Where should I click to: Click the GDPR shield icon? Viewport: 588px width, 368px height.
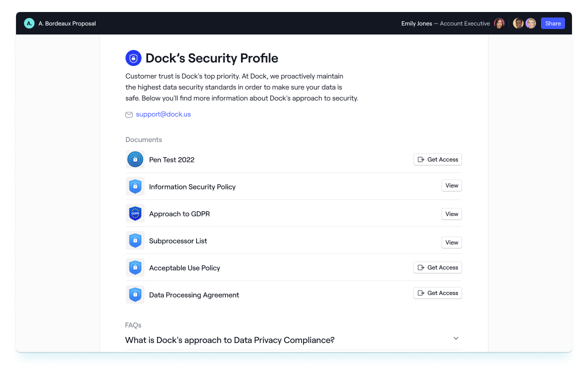click(x=135, y=213)
